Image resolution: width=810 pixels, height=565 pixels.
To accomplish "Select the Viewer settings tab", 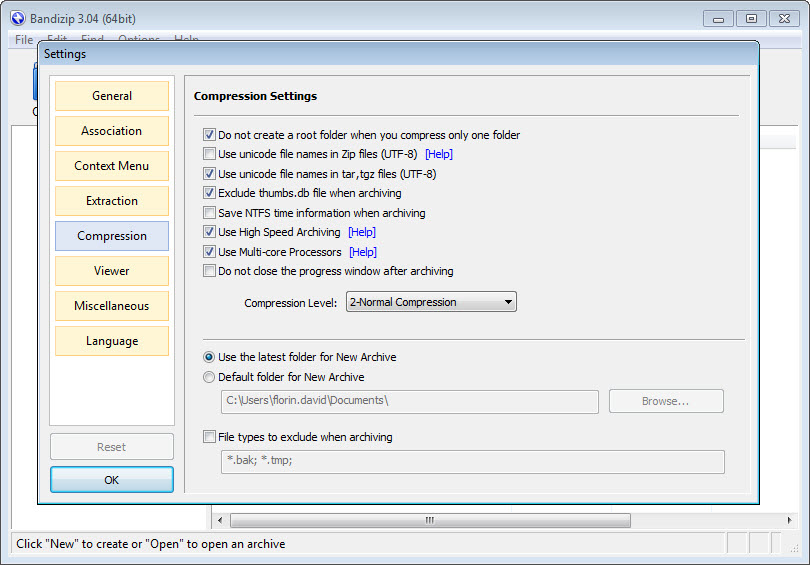I will tap(112, 271).
